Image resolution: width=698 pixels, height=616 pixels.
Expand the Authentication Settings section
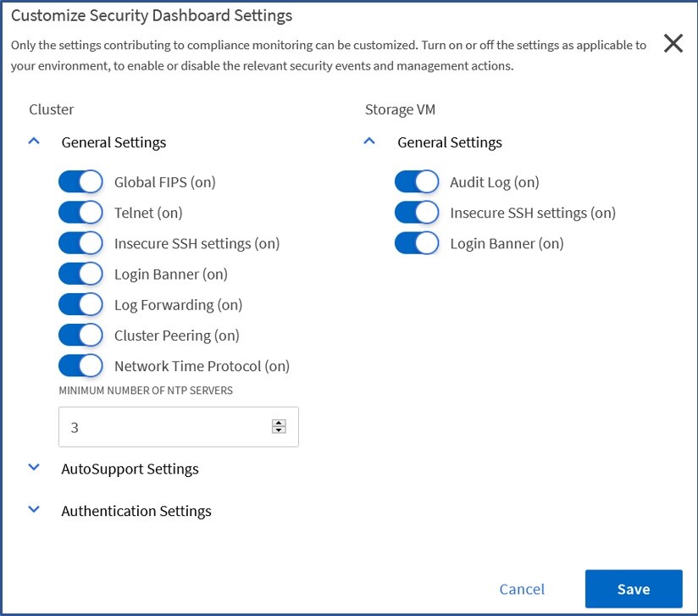pyautogui.click(x=34, y=510)
